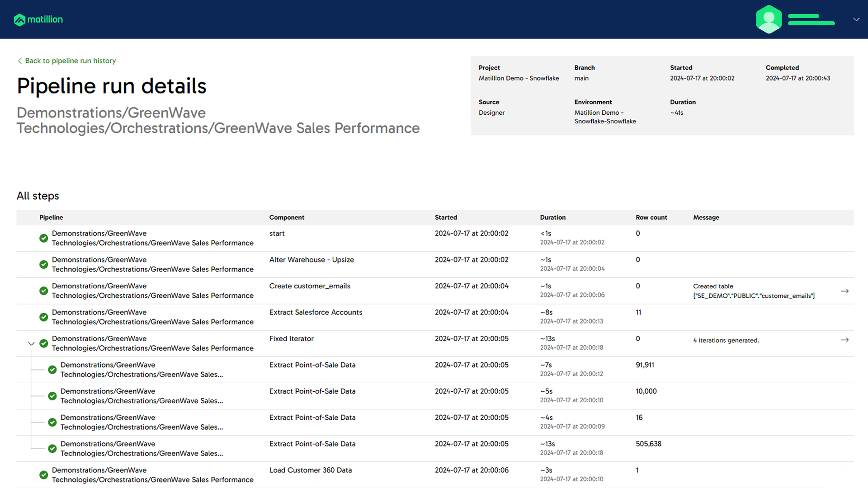Click success icon for the 505,638 rows step
Viewport: 868px width, 488px height.
click(52, 449)
